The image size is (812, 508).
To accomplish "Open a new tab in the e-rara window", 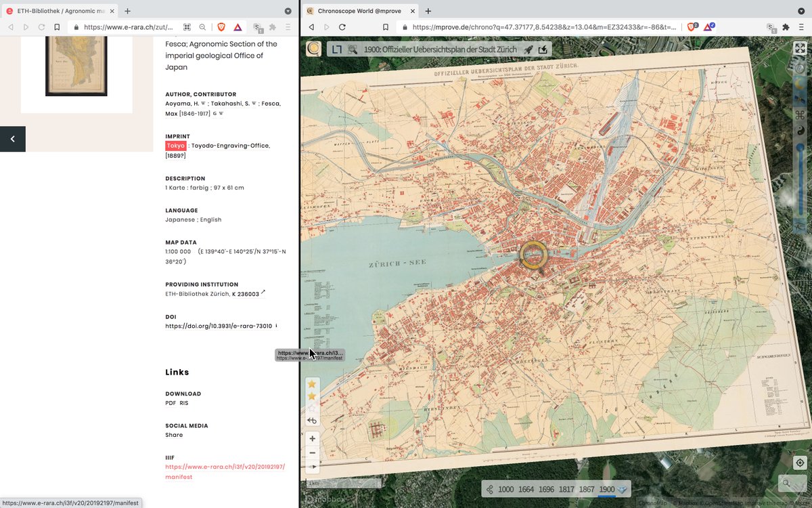I will [128, 12].
